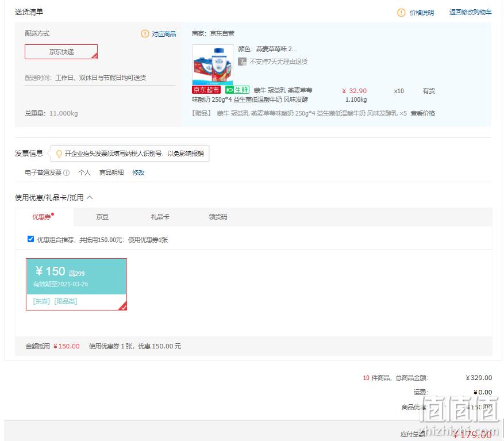Click 修改 to edit invoice info
The width and height of the screenshot is (504, 441).
[x=138, y=172]
